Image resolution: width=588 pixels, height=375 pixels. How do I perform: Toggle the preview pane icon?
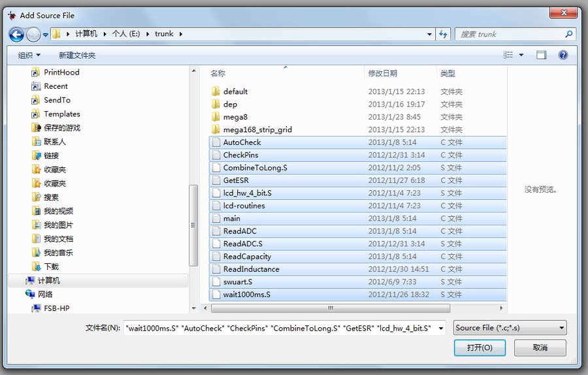tap(541, 56)
